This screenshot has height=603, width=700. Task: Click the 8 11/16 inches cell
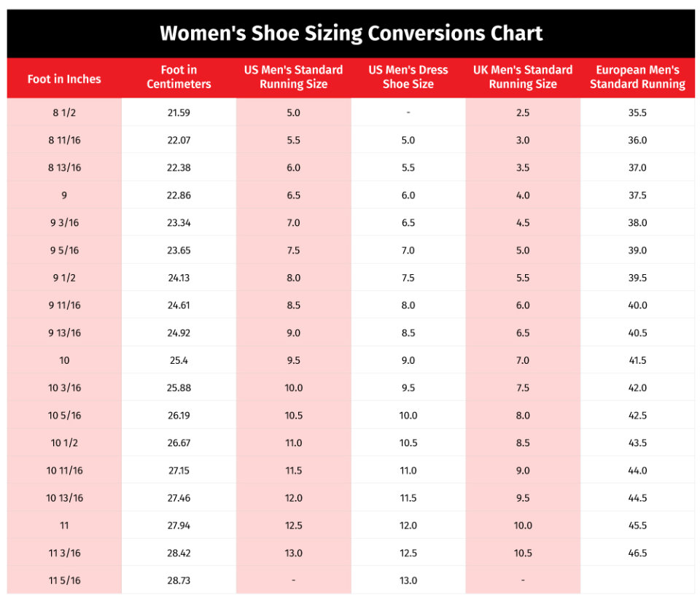(65, 140)
